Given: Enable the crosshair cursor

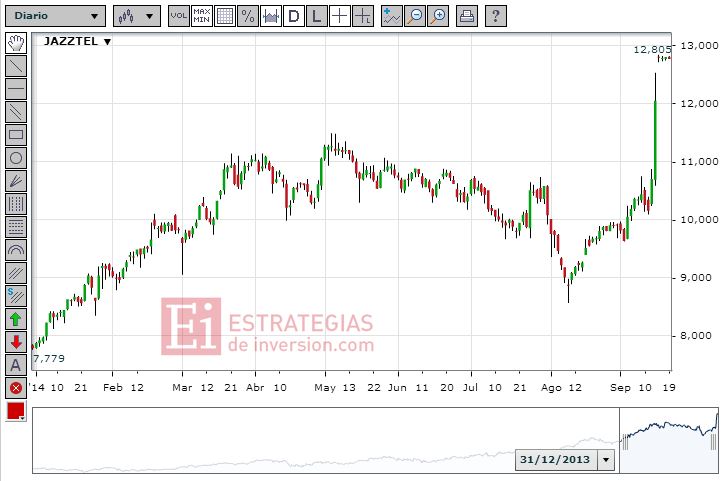Looking at the screenshot, I should pyautogui.click(x=340, y=16).
